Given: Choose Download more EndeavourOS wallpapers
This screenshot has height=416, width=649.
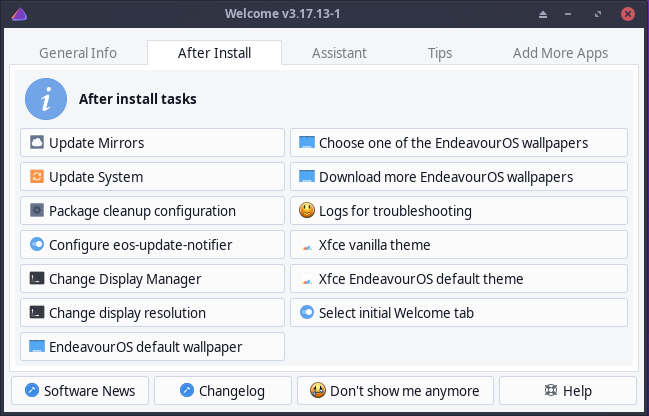Looking at the screenshot, I should pyautogui.click(x=459, y=177).
